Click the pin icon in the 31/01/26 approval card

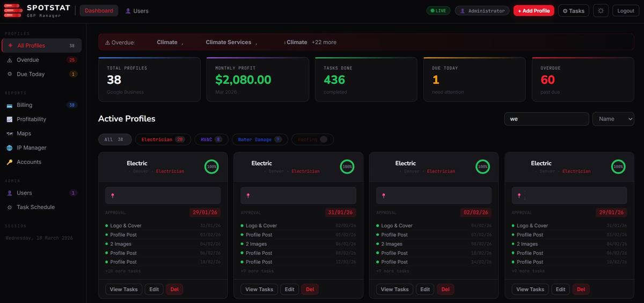coord(248,196)
